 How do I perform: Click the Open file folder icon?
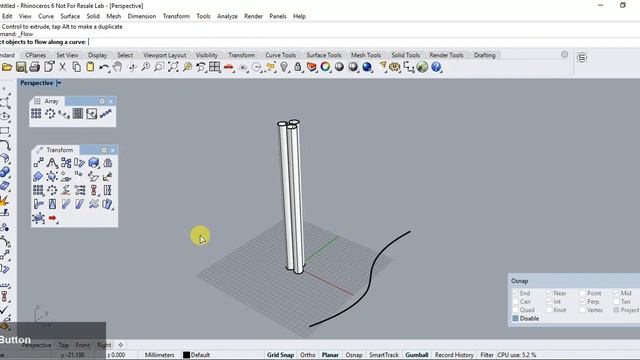7,67
